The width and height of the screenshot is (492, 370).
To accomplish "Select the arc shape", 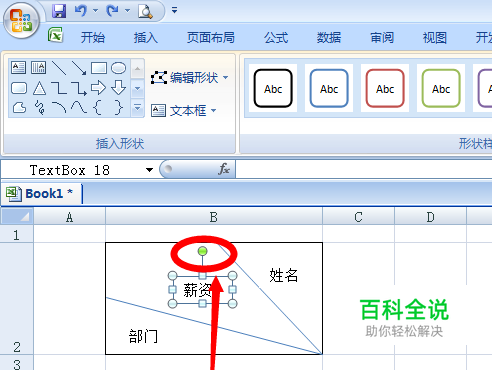I will click(x=59, y=108).
